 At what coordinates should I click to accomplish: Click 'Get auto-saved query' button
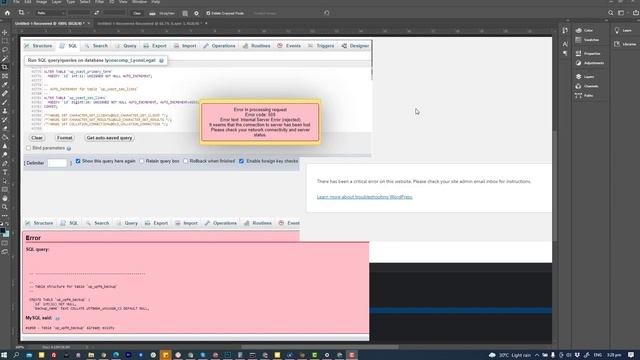click(109, 138)
